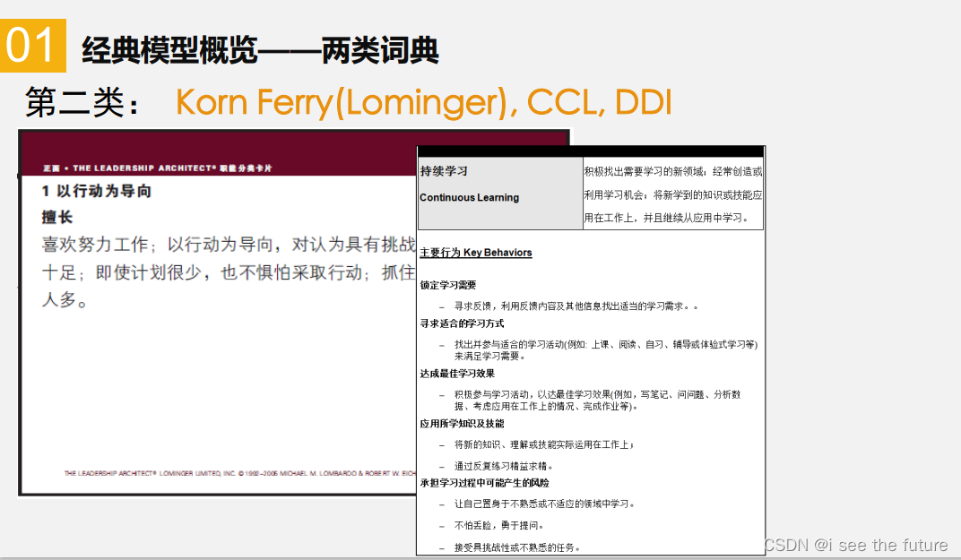Click the bullet starting '寻求反馈，利用反馈内容'

coord(576,306)
